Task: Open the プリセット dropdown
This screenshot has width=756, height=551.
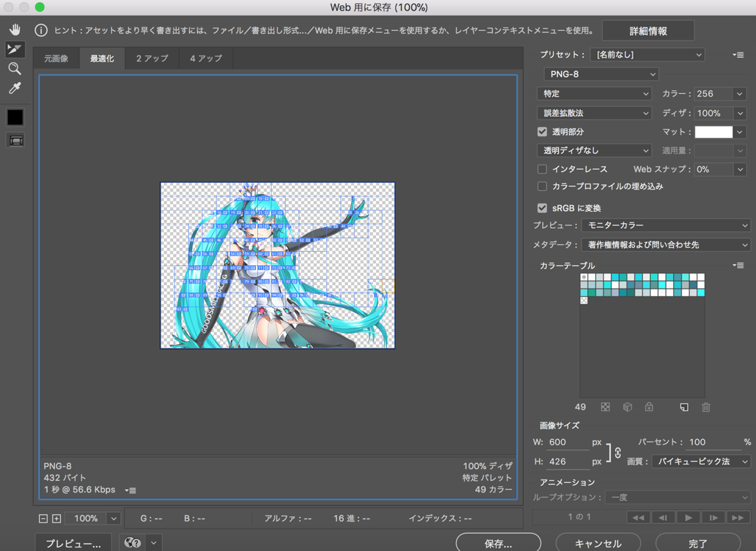Action: tap(648, 55)
